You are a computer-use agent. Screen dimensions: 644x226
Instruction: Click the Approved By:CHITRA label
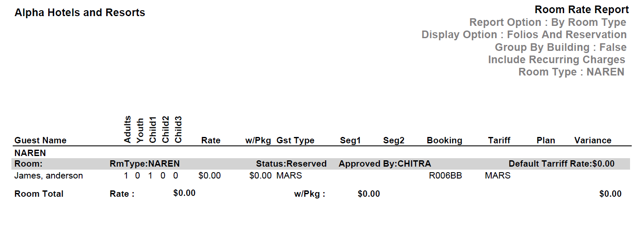pos(385,164)
